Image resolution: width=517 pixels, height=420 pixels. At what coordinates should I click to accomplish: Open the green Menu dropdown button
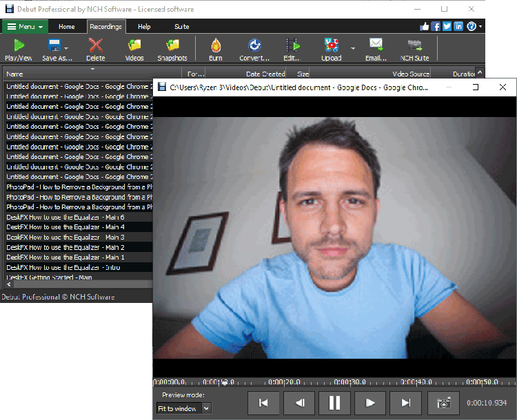[25, 27]
